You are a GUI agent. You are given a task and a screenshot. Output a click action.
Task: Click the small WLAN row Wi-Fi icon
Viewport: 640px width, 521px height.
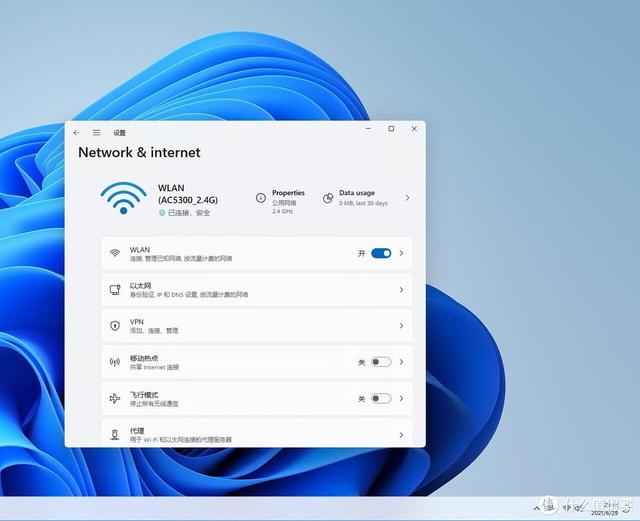115,253
